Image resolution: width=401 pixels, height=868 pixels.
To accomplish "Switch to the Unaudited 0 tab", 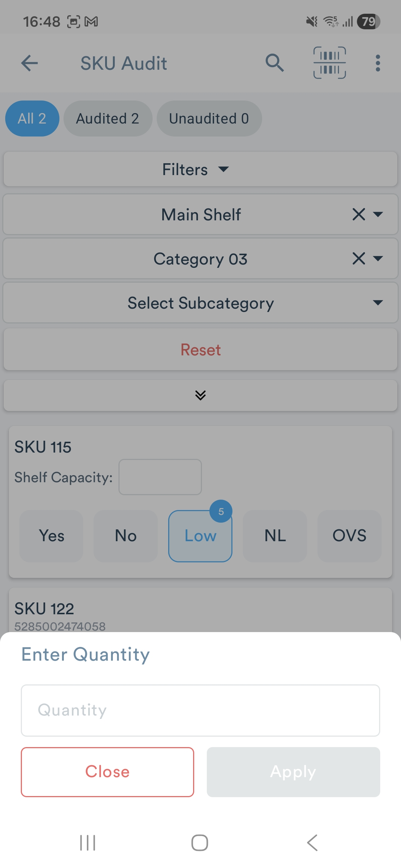I will coord(209,119).
